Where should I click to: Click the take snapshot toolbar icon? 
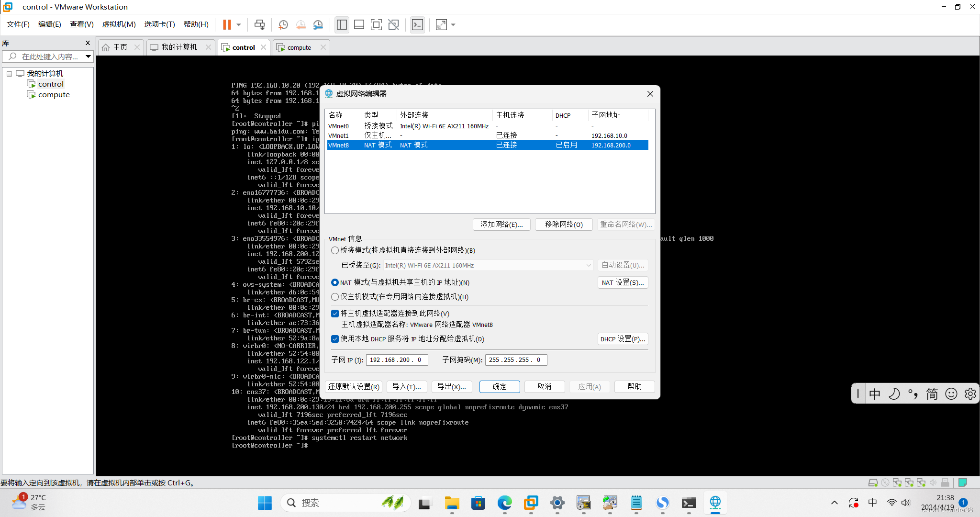coord(283,24)
